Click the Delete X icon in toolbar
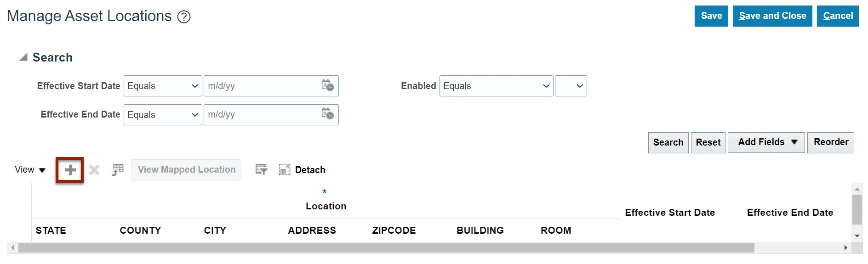The height and width of the screenshot is (264, 868). (94, 170)
